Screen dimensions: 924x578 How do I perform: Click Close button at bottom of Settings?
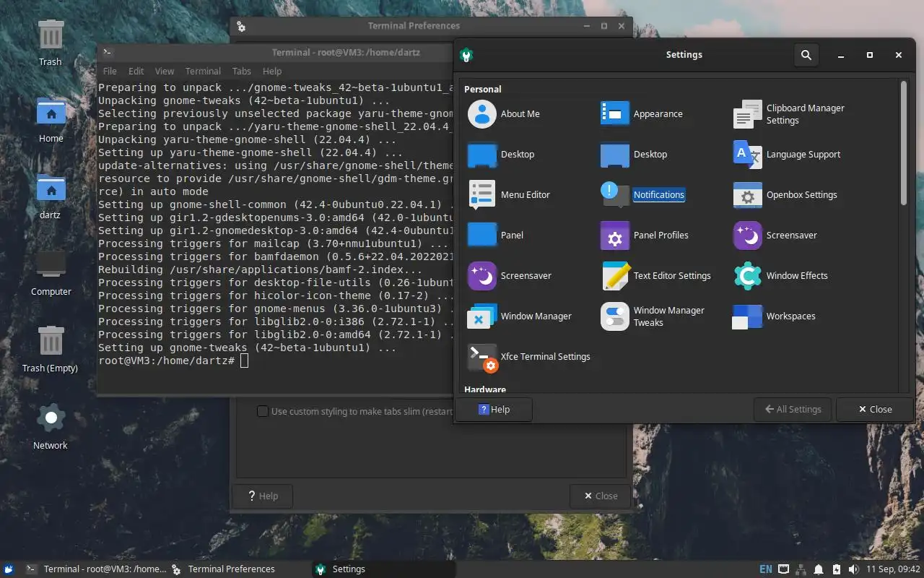point(875,410)
